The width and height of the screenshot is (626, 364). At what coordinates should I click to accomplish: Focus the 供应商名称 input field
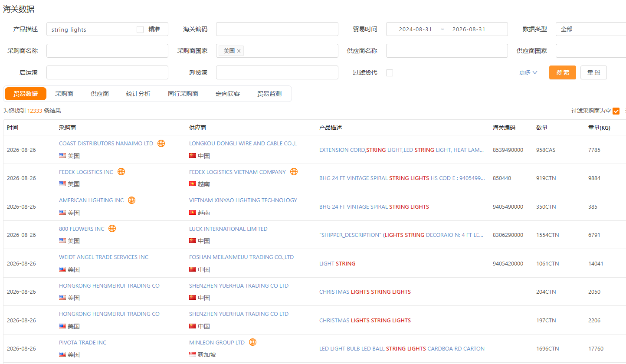click(447, 51)
